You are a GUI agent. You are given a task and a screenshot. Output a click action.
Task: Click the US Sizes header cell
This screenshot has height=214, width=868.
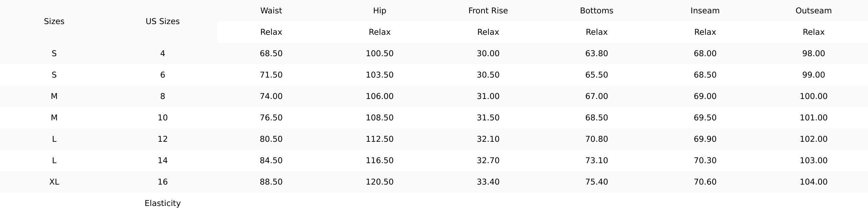click(x=162, y=22)
